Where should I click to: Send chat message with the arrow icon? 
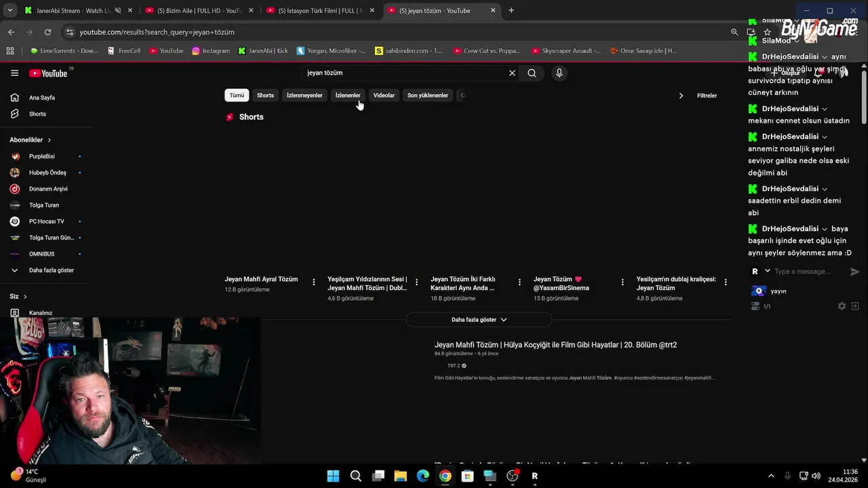pos(854,272)
